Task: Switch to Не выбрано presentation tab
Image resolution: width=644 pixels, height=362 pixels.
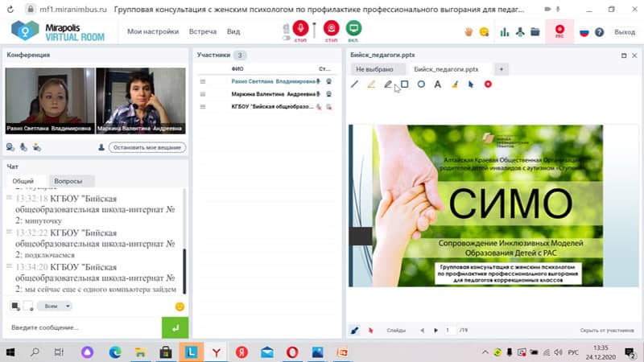Action: tap(374, 69)
